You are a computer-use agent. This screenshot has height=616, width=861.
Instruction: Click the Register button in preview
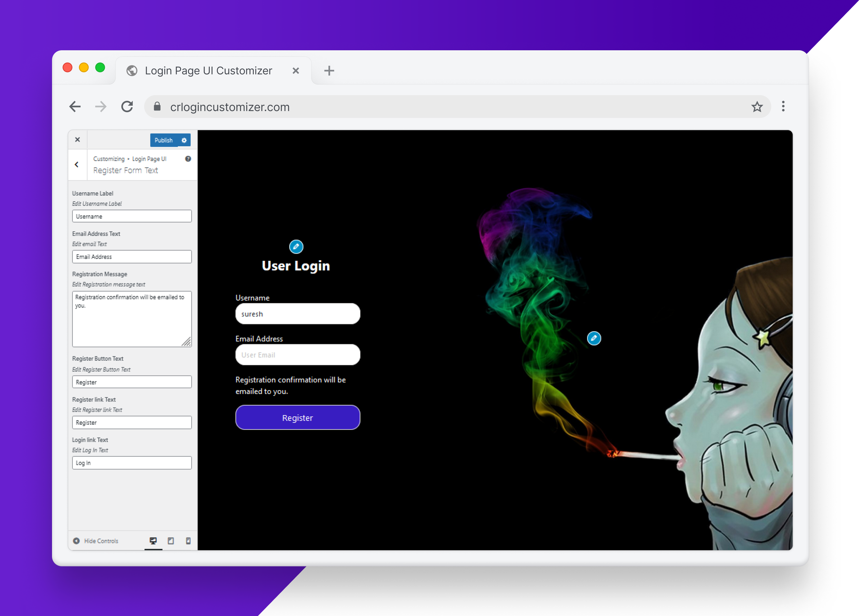[298, 417]
